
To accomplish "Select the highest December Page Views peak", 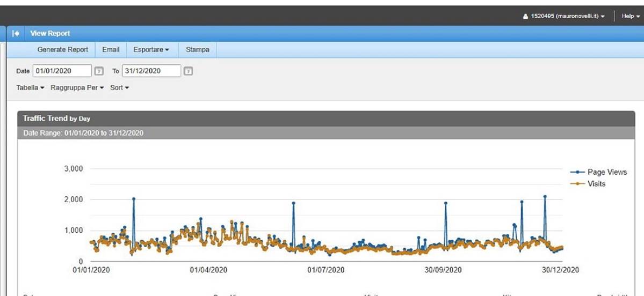I will tap(545, 196).
